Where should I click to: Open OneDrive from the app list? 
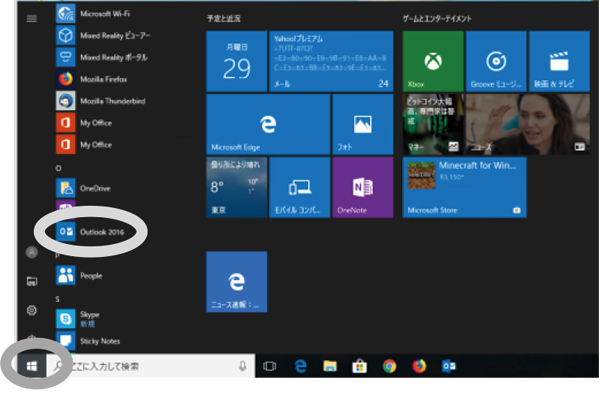click(84, 188)
